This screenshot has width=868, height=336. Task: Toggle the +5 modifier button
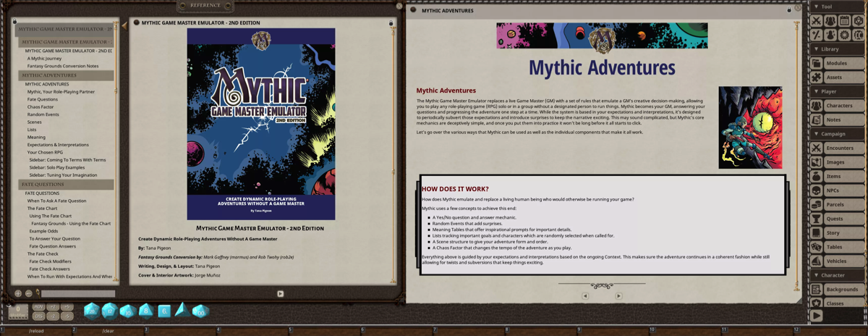click(x=67, y=307)
